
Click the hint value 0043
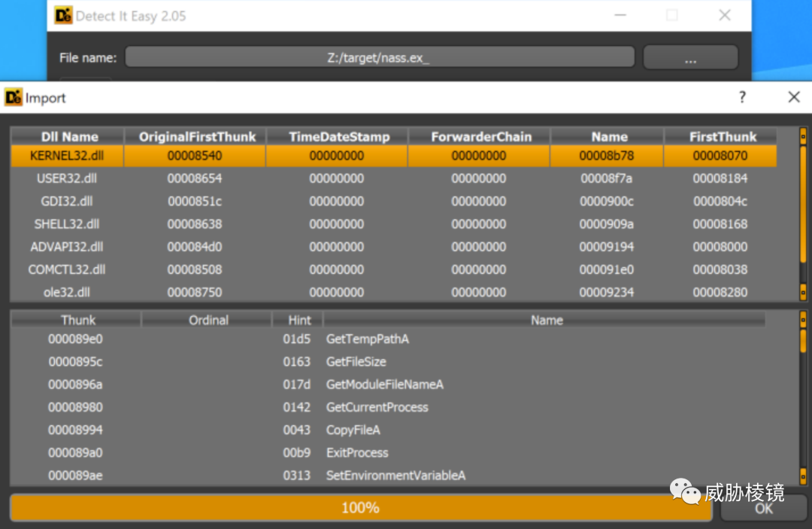point(297,430)
